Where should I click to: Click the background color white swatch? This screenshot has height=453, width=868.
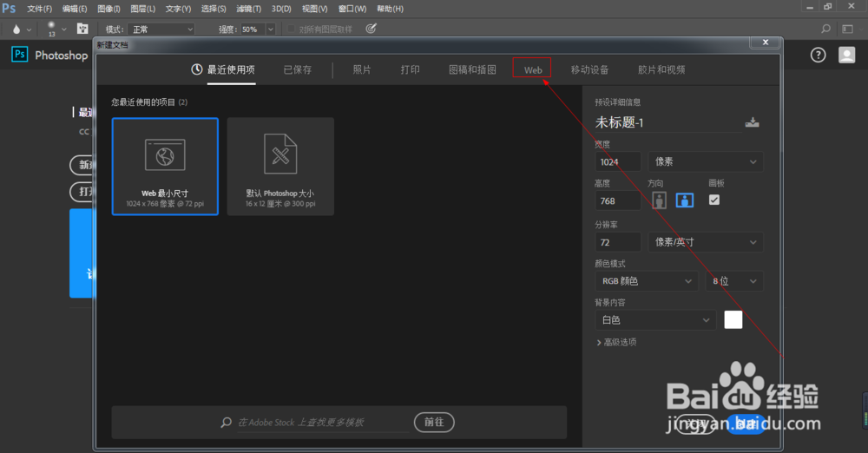pyautogui.click(x=733, y=319)
